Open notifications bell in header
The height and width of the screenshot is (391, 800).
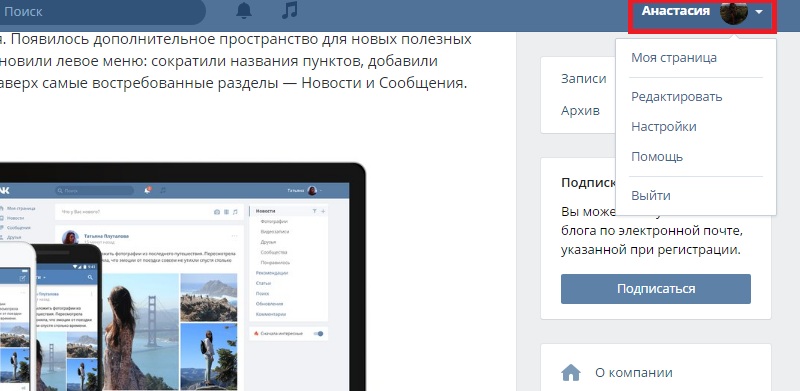tap(244, 10)
